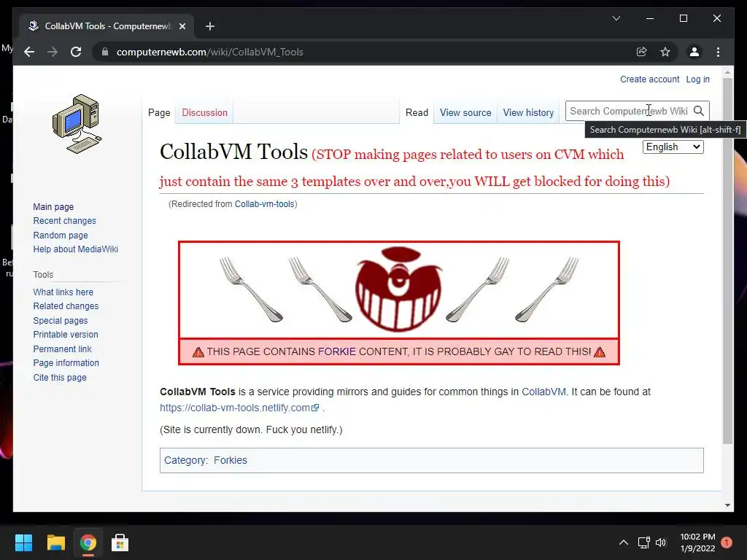Click the browser address bar URL
The width and height of the screenshot is (747, 560).
209,52
